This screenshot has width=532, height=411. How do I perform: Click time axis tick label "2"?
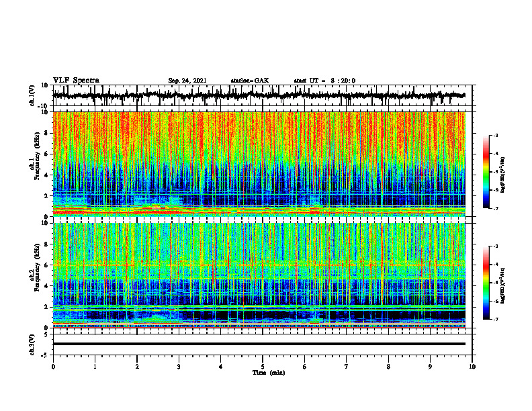[x=137, y=367]
